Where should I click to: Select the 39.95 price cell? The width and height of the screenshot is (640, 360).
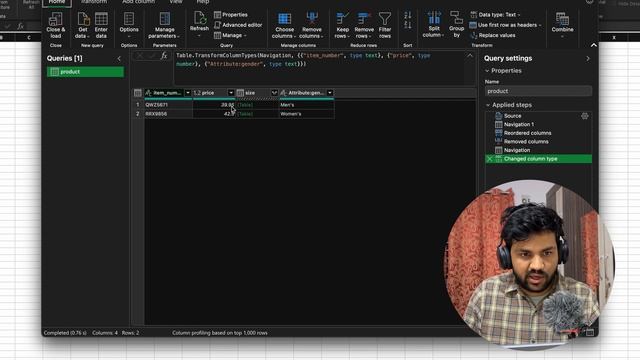(x=214, y=105)
